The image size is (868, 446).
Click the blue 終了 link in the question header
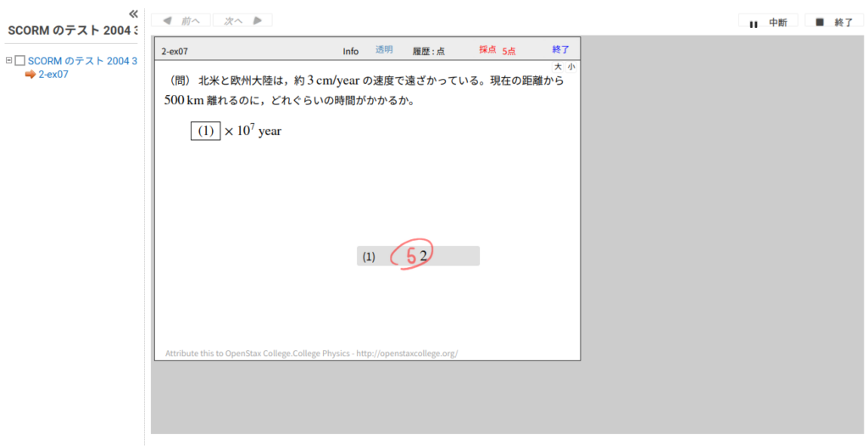[560, 50]
